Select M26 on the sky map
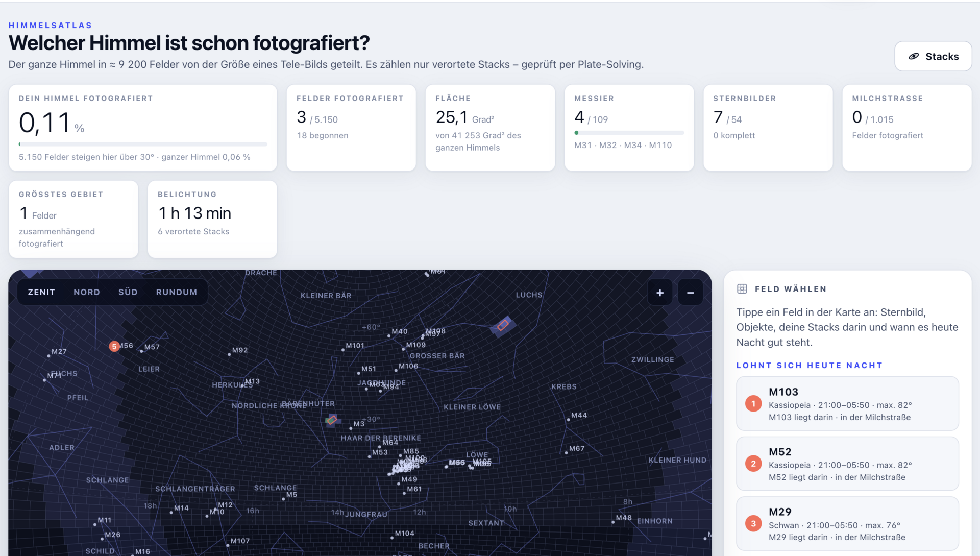The image size is (980, 556). [102, 539]
